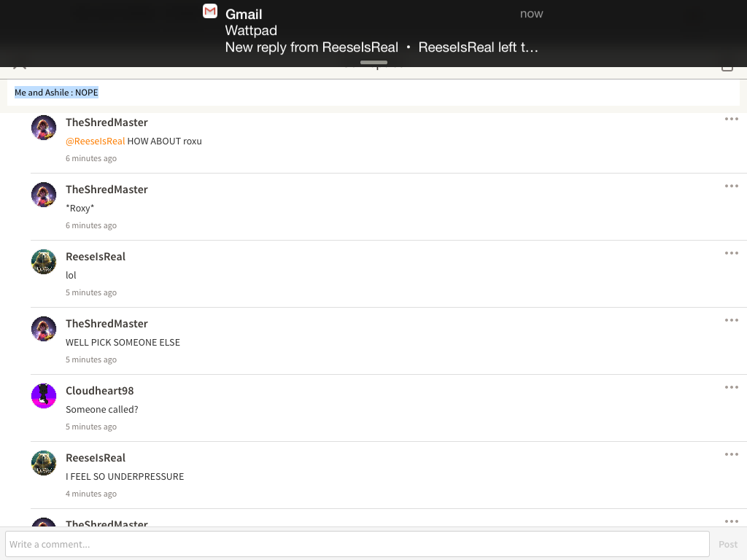Screen dimensions: 747x560
Task: Focus the 'Write a comment...' field
Action: [x=357, y=544]
